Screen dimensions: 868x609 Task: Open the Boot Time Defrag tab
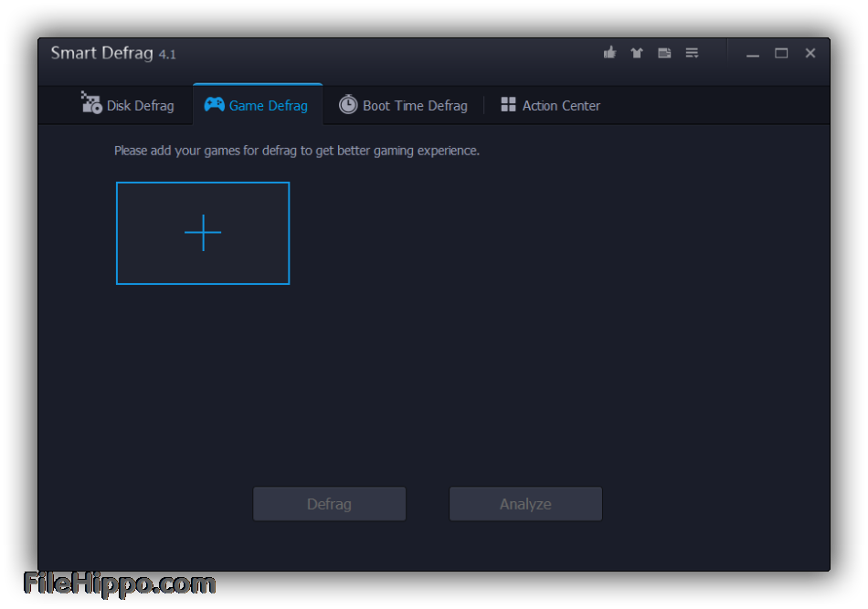[415, 106]
